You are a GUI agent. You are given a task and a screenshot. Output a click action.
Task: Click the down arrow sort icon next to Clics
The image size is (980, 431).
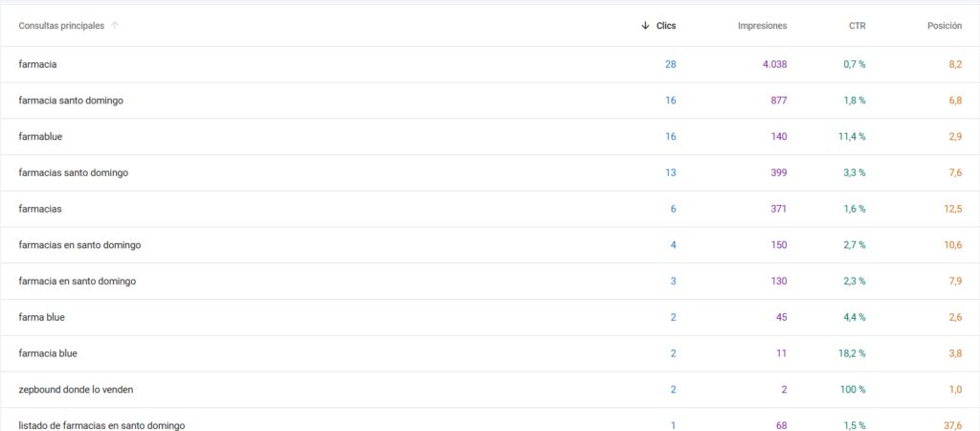[x=646, y=26]
